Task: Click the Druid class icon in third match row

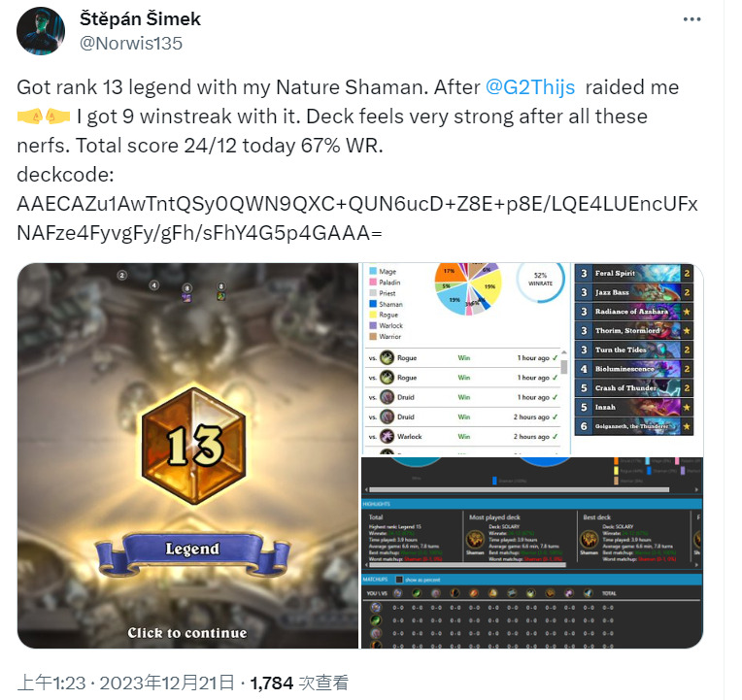Action: (x=388, y=397)
